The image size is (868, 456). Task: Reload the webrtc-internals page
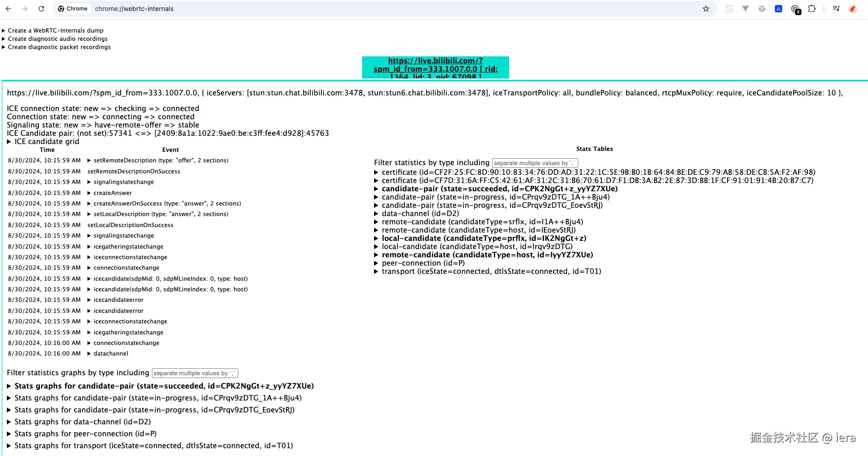click(x=41, y=9)
